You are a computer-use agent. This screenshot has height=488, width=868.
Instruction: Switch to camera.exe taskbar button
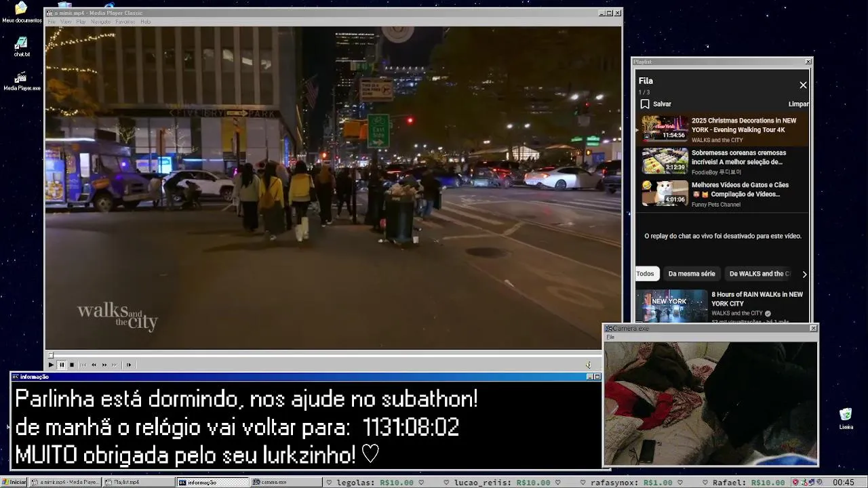[285, 482]
